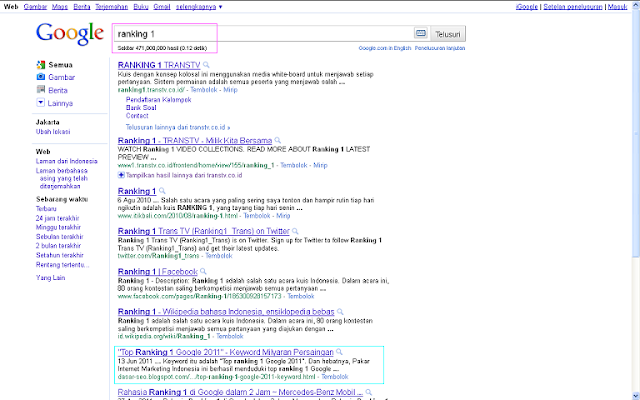Switch to Berita in top navigation

click(82, 7)
